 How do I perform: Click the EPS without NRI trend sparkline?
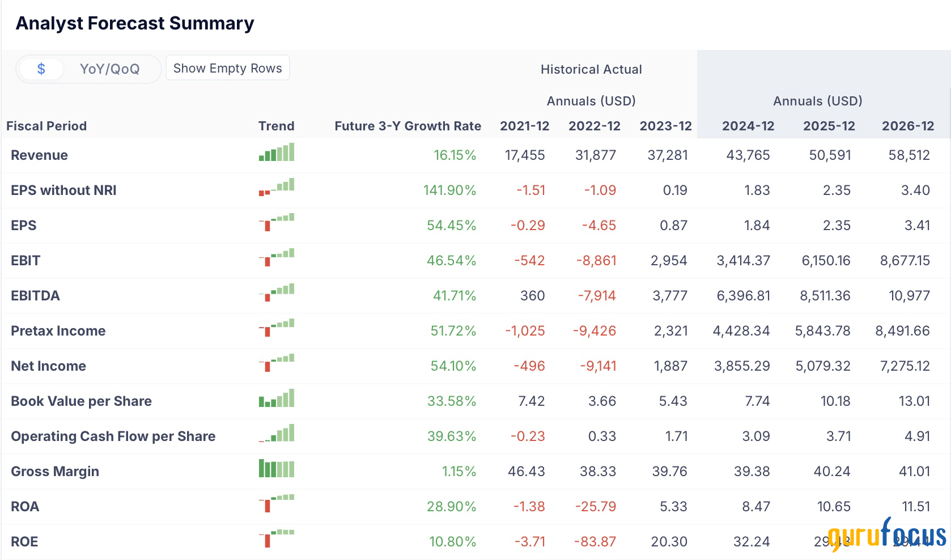(277, 188)
